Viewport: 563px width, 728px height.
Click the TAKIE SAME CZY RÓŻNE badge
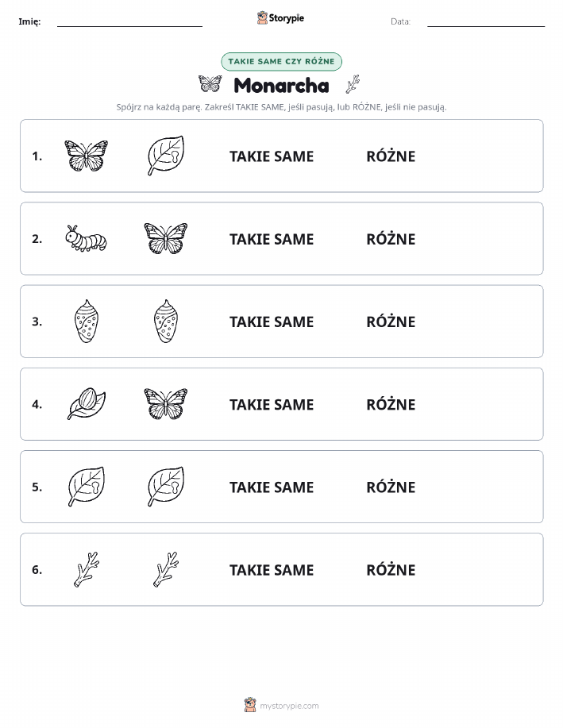(281, 62)
